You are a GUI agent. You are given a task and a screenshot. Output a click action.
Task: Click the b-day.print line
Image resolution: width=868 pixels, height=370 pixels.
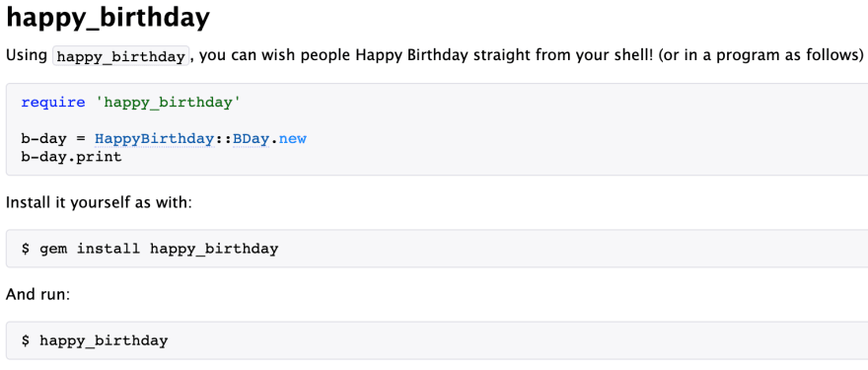click(x=71, y=157)
